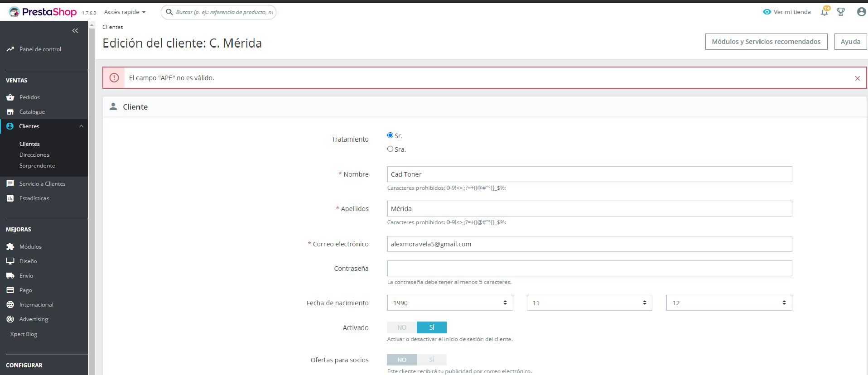The height and width of the screenshot is (375, 868).
Task: Click the Contraseña input field
Action: [589, 268]
